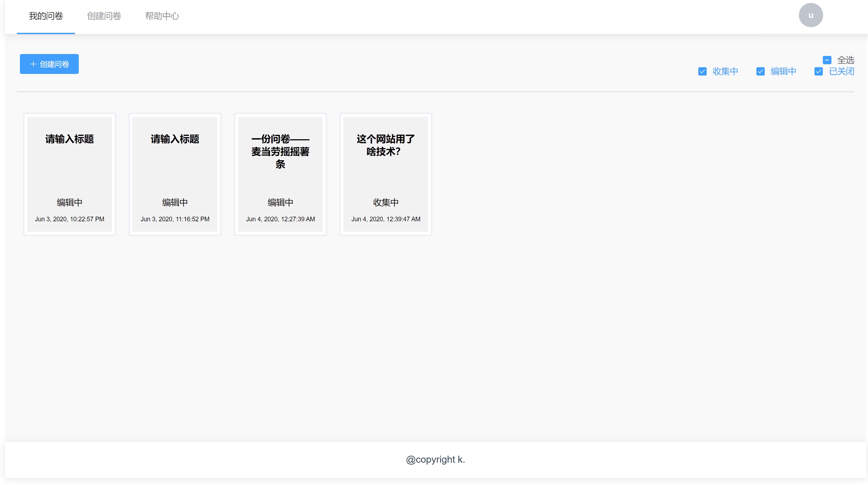Click the 编辑中 filter label text
Image resolution: width=868 pixels, height=485 pixels.
click(783, 72)
